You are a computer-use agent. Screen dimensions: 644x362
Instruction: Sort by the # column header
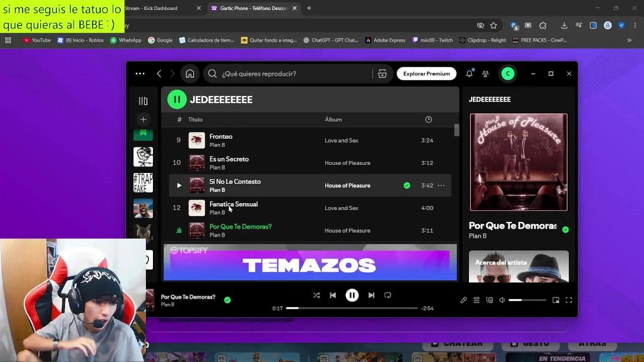(x=179, y=120)
